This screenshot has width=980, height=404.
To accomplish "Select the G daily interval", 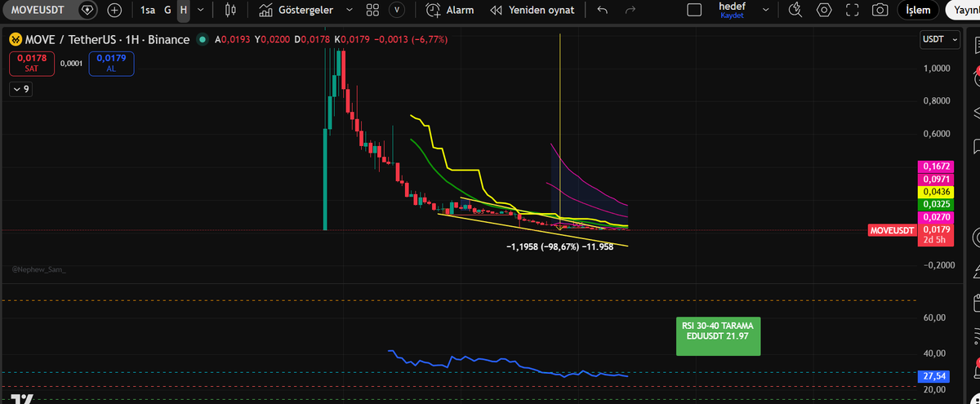I will click(x=167, y=11).
